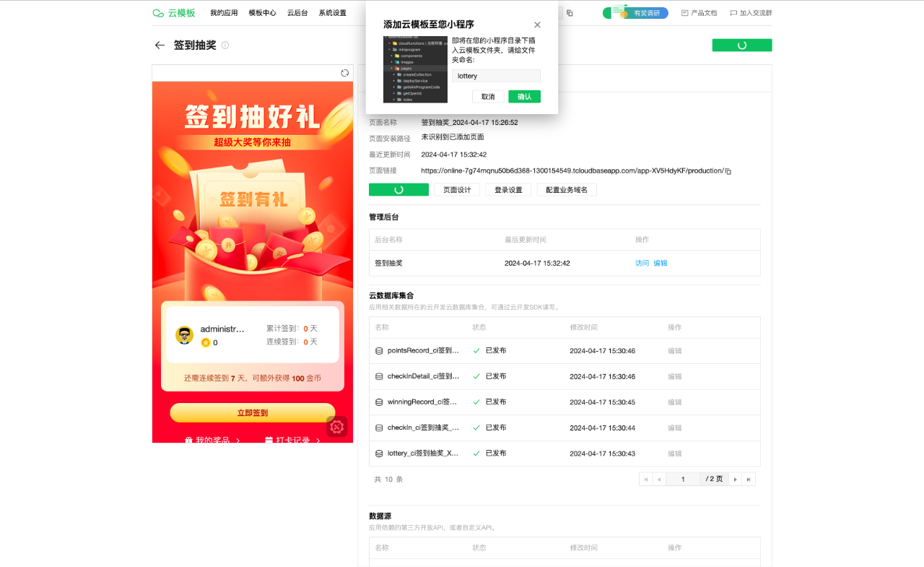The height and width of the screenshot is (567, 924).
Task: Click the database icon for winningRecord collection
Action: click(379, 402)
